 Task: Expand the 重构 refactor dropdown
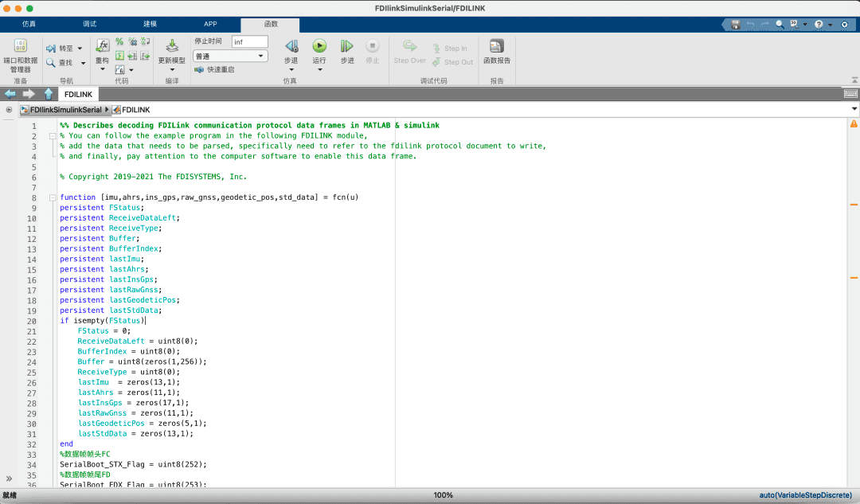[x=102, y=69]
